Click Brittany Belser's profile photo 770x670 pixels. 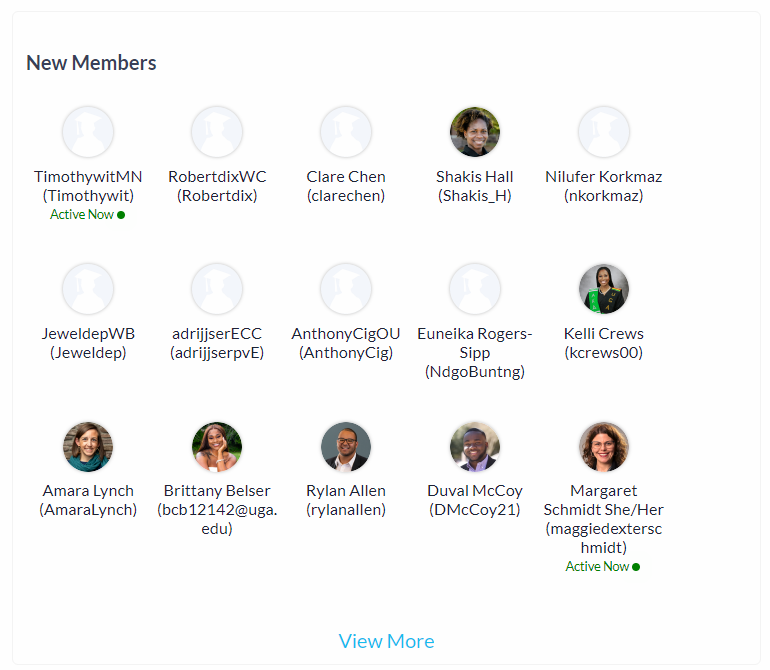tap(217, 446)
